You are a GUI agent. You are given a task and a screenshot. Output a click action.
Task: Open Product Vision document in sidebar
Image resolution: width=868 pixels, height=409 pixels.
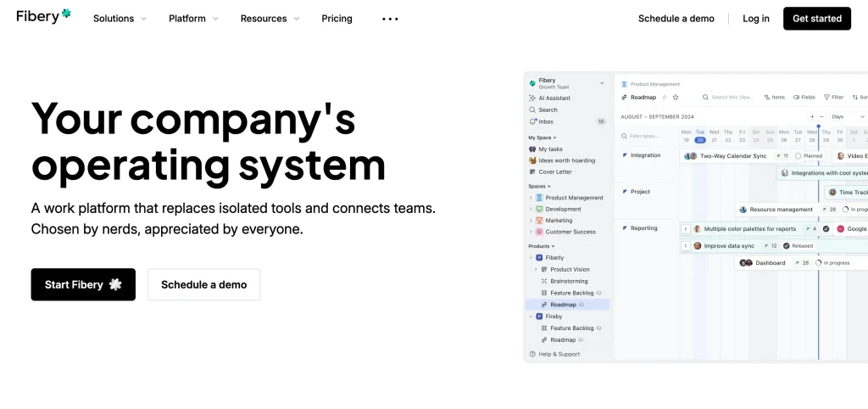tap(565, 269)
